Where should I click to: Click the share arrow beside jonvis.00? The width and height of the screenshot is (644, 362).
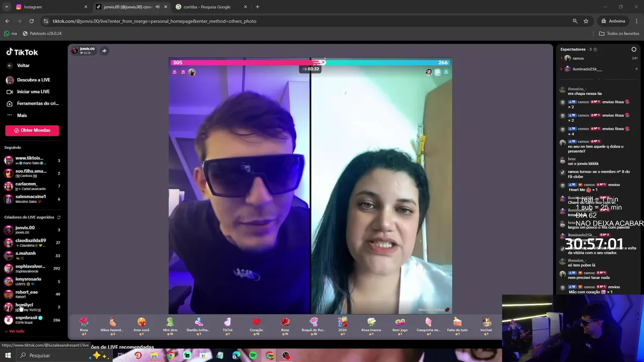pyautogui.click(x=104, y=51)
